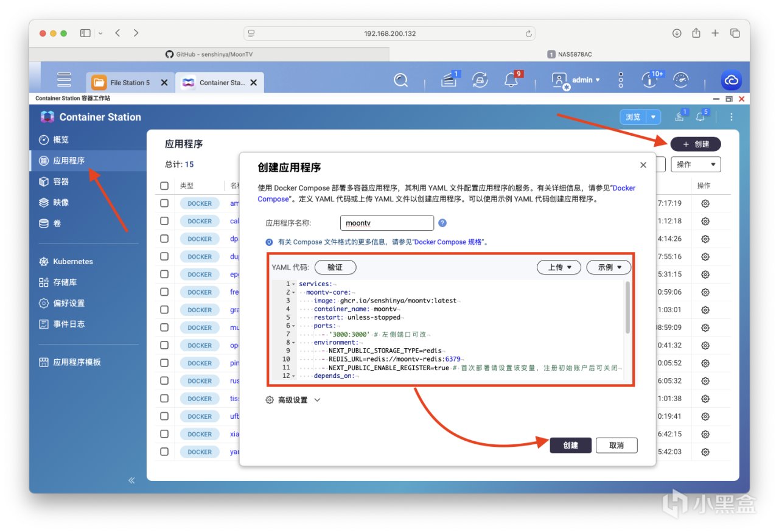Click gear icon in row ending 5:31:15
The image size is (779, 532).
[x=705, y=274]
